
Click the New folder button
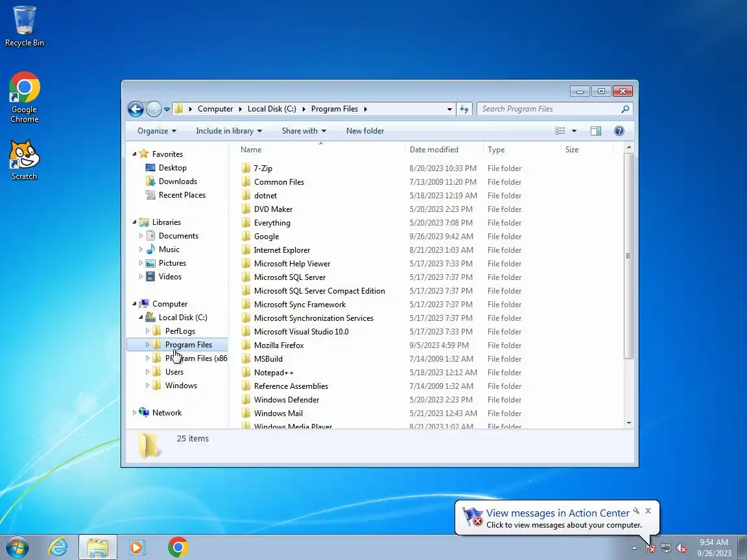tap(365, 131)
